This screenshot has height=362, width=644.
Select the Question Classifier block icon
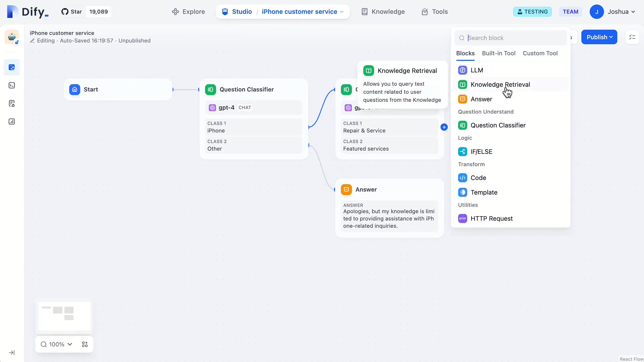click(x=463, y=125)
